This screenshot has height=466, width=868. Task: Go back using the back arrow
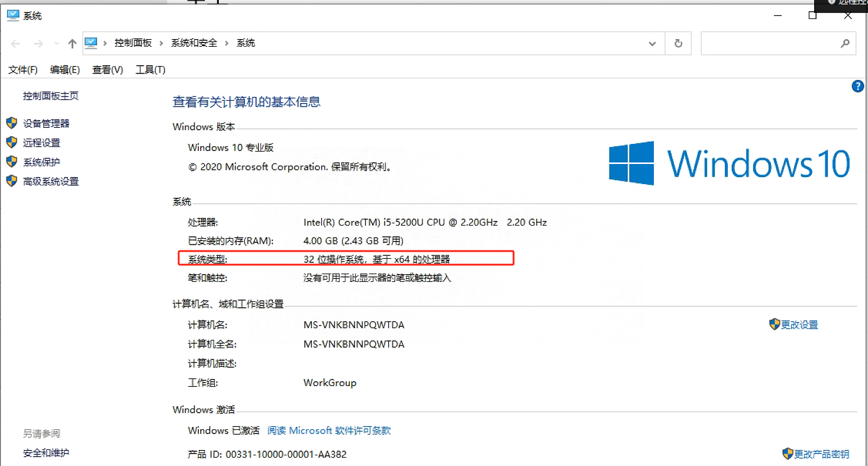tap(16, 43)
